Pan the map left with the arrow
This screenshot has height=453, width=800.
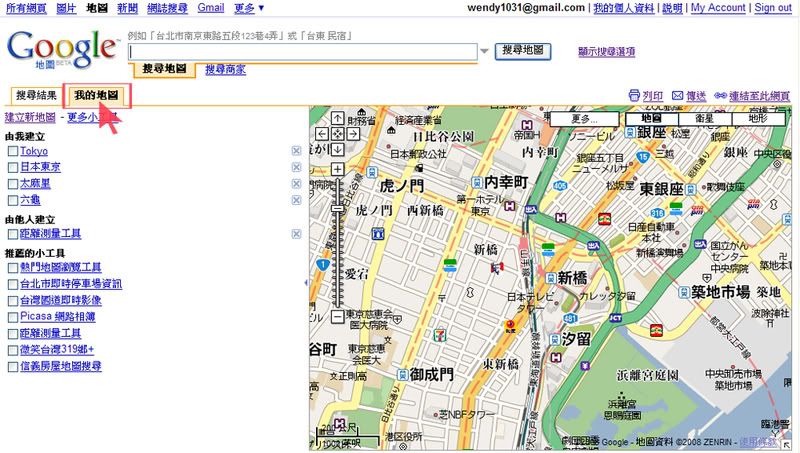click(x=323, y=134)
